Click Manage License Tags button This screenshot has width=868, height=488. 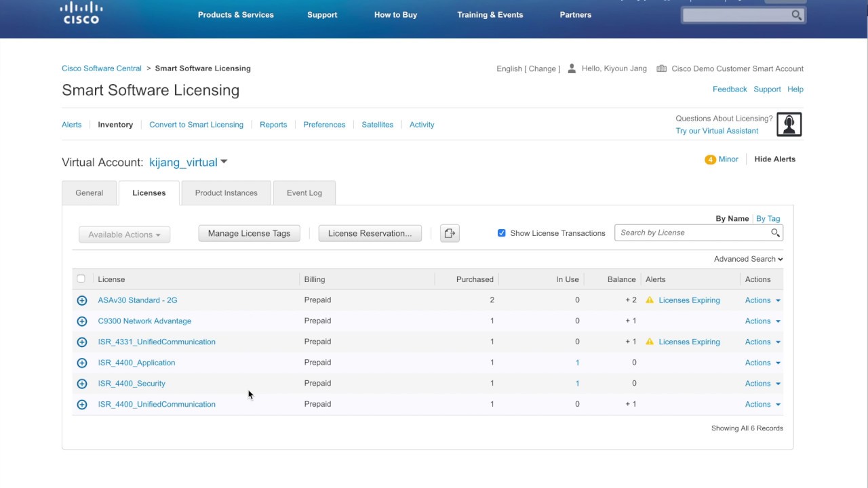click(250, 233)
